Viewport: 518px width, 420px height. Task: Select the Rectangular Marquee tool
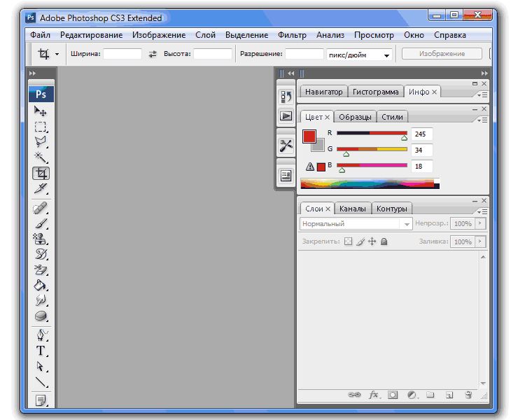click(41, 127)
